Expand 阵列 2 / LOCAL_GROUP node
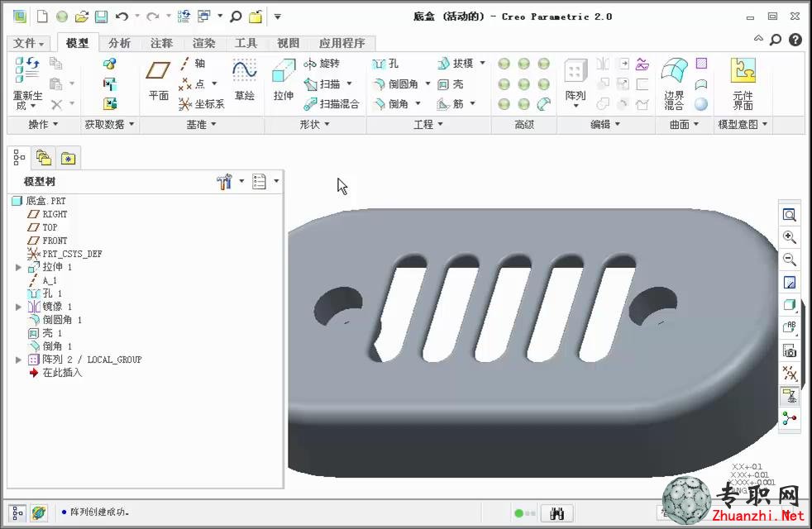 tap(18, 360)
